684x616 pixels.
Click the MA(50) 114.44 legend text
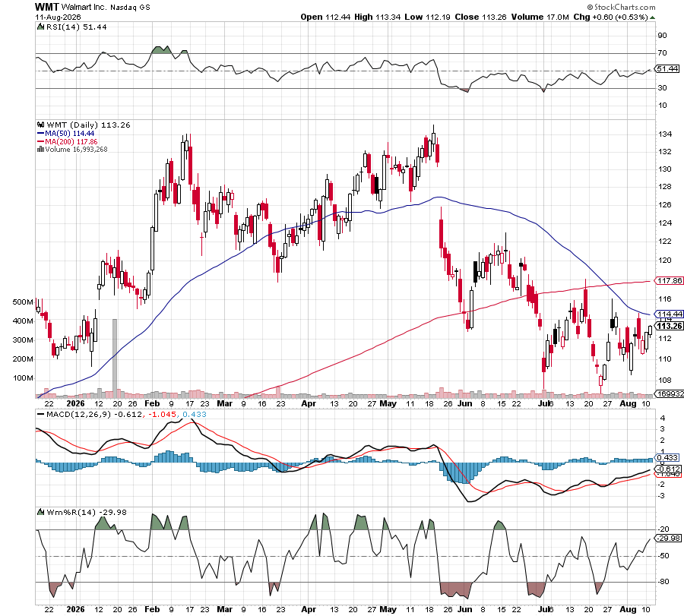coord(69,134)
